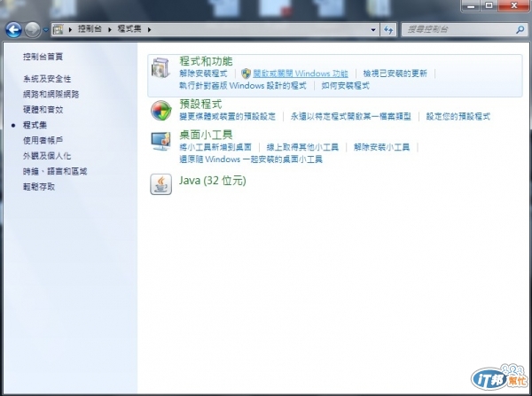Viewport: 532px width, 396px height.
Task: Click 將小工具新增到桌面 link
Action: (215, 147)
